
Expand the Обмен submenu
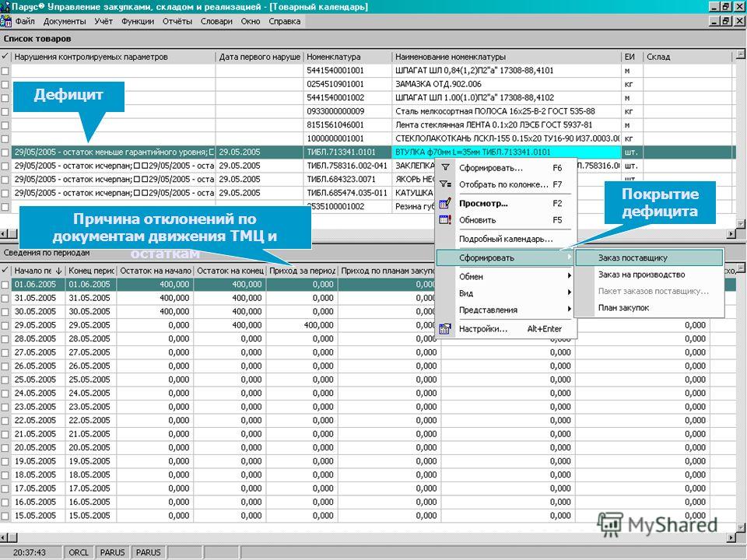[x=507, y=276]
